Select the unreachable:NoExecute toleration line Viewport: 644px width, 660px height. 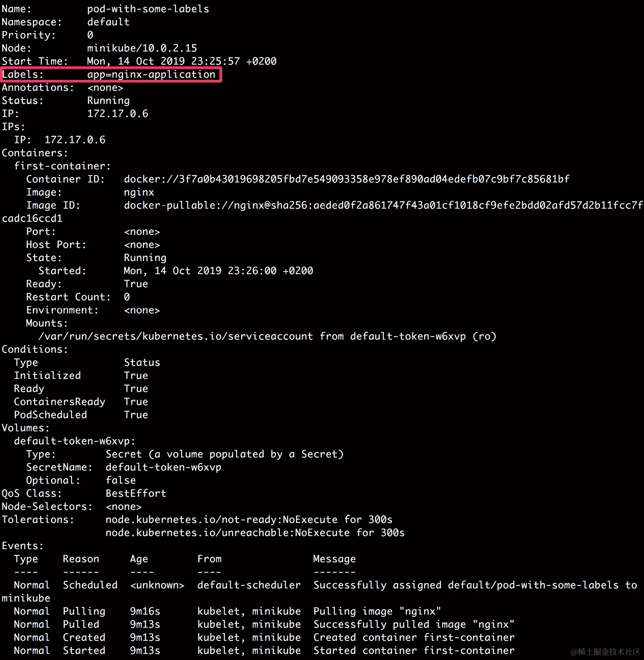point(255,533)
